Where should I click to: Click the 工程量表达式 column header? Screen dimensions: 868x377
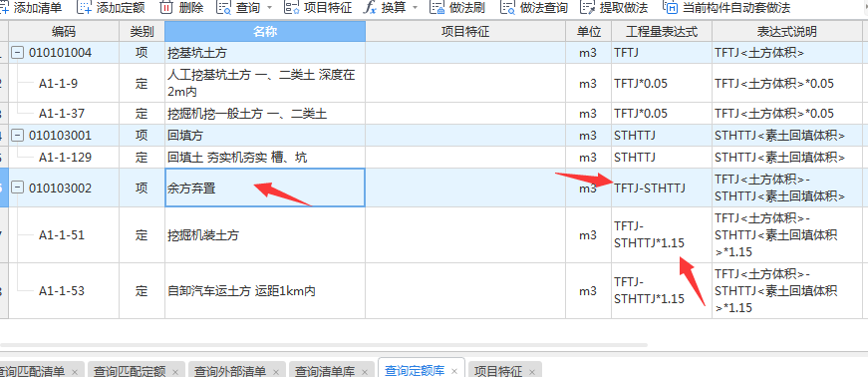pos(662,32)
